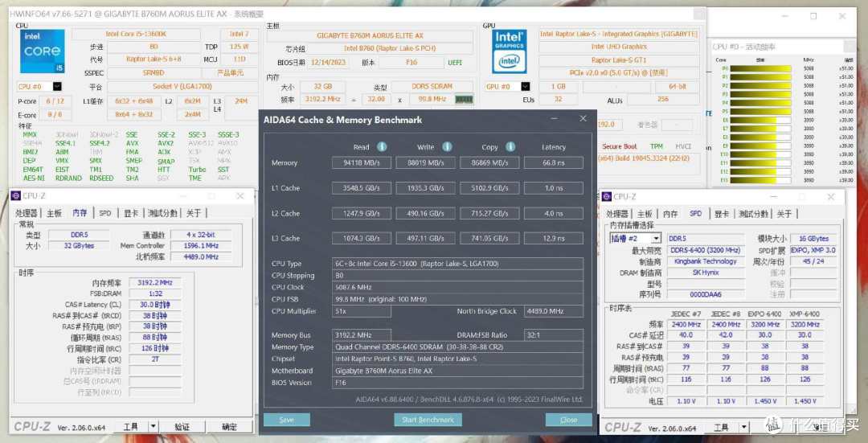
Task: Click the Memory Latency value 66.8 ns
Action: point(554,162)
